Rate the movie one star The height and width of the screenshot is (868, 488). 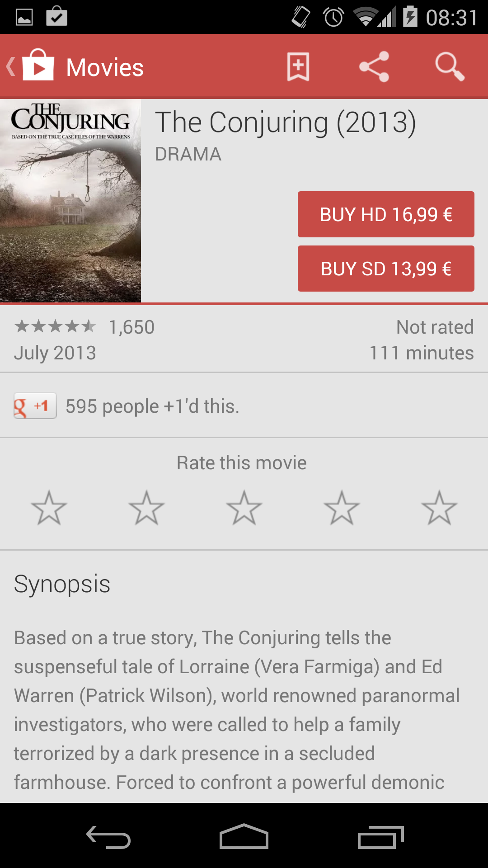(x=49, y=508)
